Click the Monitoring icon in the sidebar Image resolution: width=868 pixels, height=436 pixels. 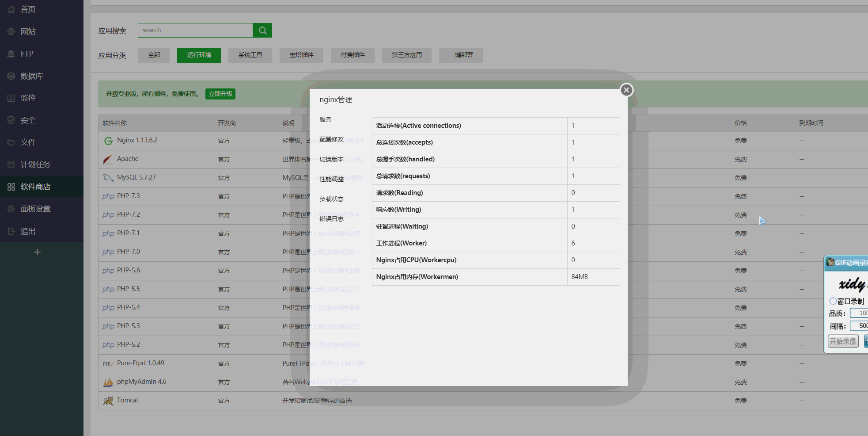tap(11, 98)
